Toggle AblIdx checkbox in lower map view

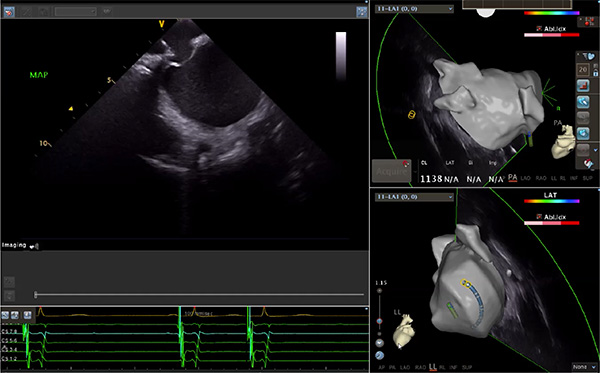(x=539, y=217)
